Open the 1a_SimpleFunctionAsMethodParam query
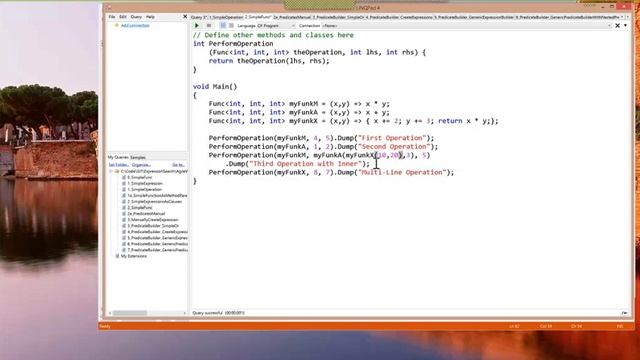Viewport: 640px width, 360px height. point(157,196)
